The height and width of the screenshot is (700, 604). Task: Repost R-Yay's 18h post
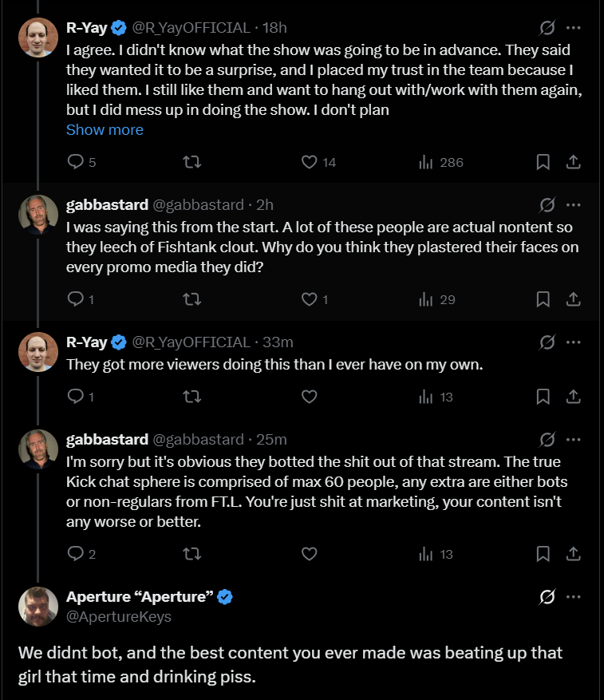coord(192,162)
